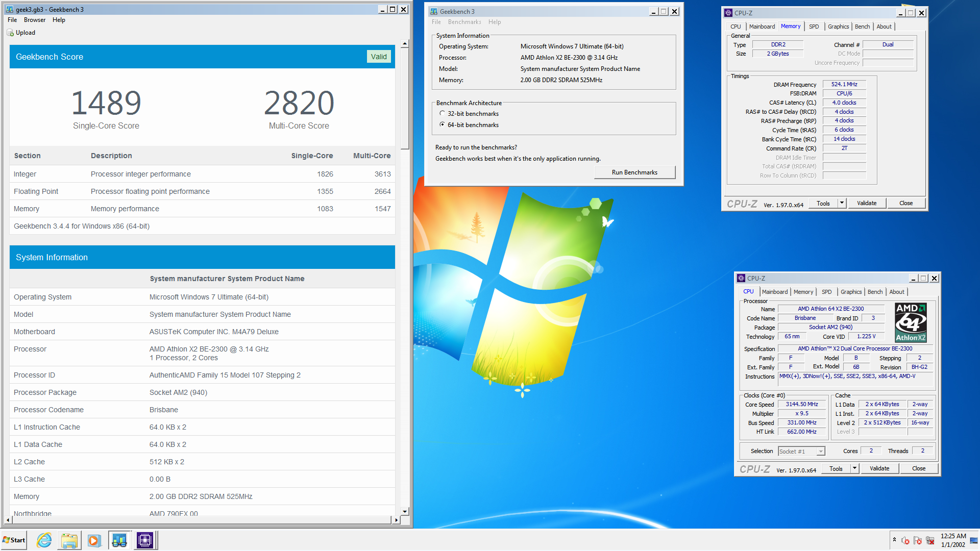Click the Upload icon in Geekbench browser
The height and width of the screenshot is (551, 980).
[10, 33]
